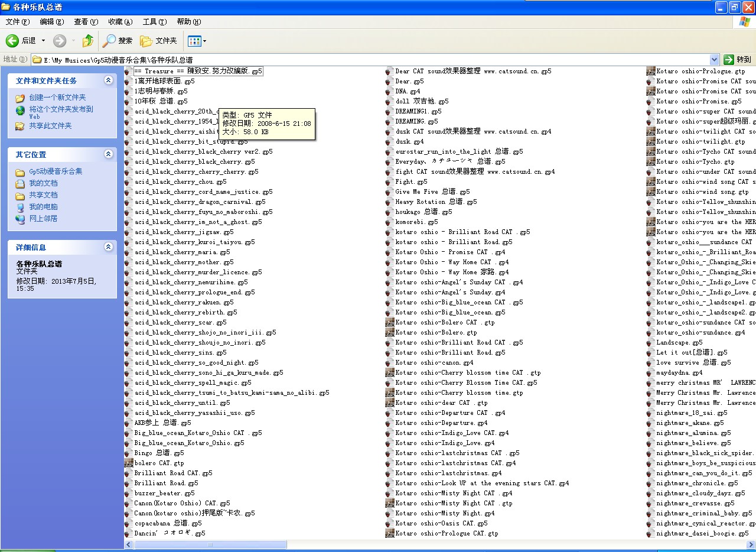Select icon of 1离开地球表面.gp5
Image resolution: width=756 pixels, height=552 pixels.
pyautogui.click(x=129, y=81)
